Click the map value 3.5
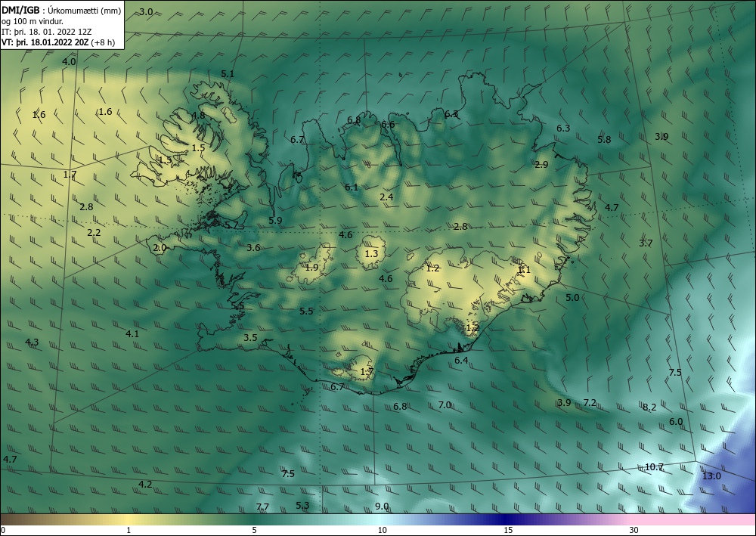Viewport: 756px width, 536px height. (x=250, y=337)
